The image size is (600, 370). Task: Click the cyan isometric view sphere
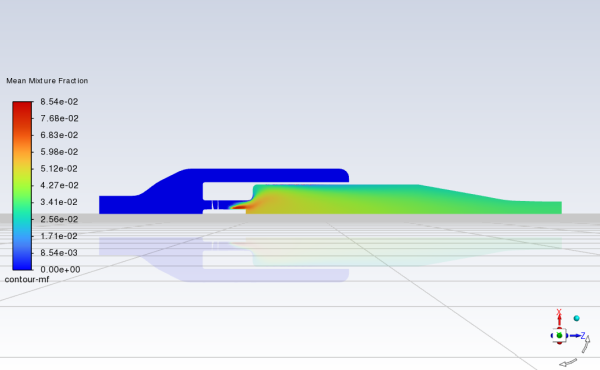(x=577, y=318)
